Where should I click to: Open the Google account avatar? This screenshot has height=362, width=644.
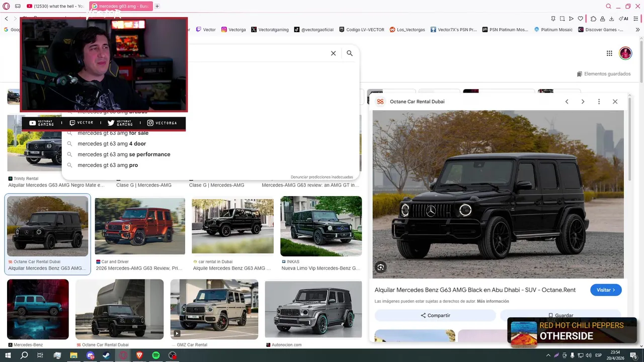tap(625, 53)
